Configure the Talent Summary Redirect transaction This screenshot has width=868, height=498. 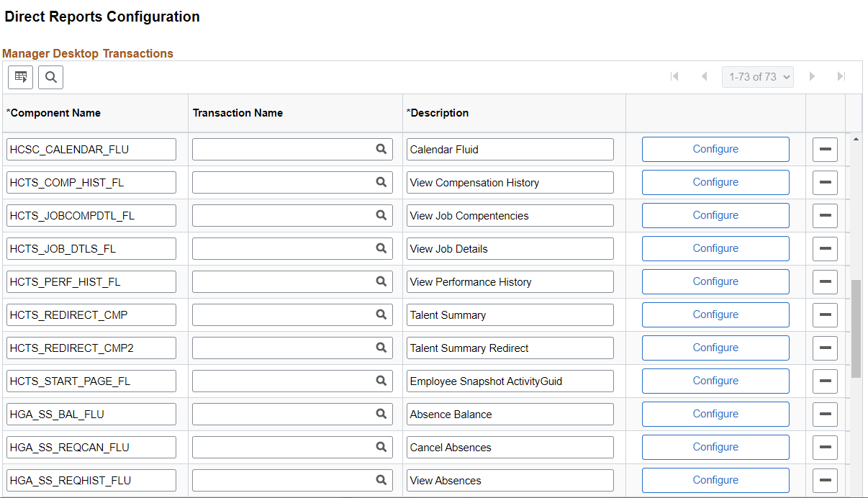point(715,348)
